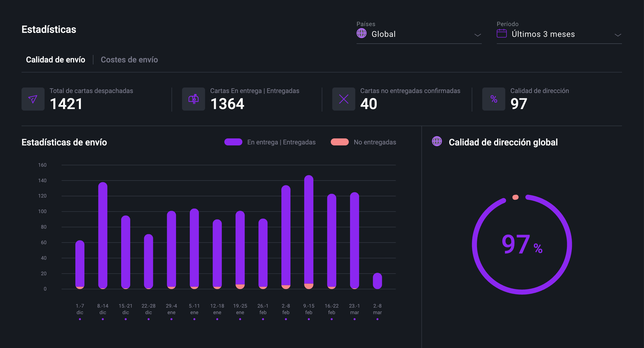Select Calidad de envío tab
This screenshot has height=348, width=644.
56,60
